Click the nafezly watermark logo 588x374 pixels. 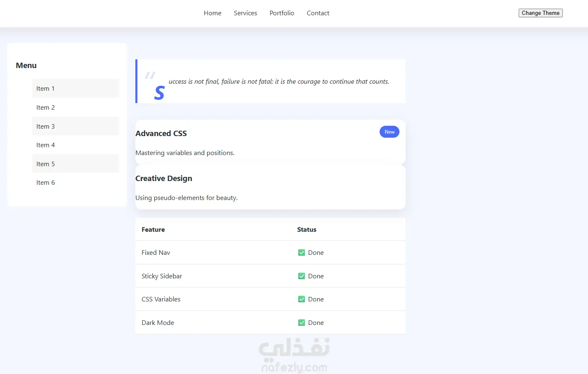(x=294, y=355)
